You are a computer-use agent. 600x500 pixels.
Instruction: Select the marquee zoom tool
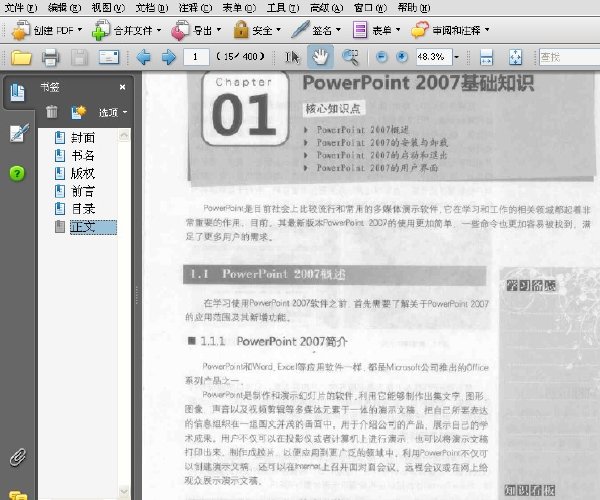[x=350, y=57]
